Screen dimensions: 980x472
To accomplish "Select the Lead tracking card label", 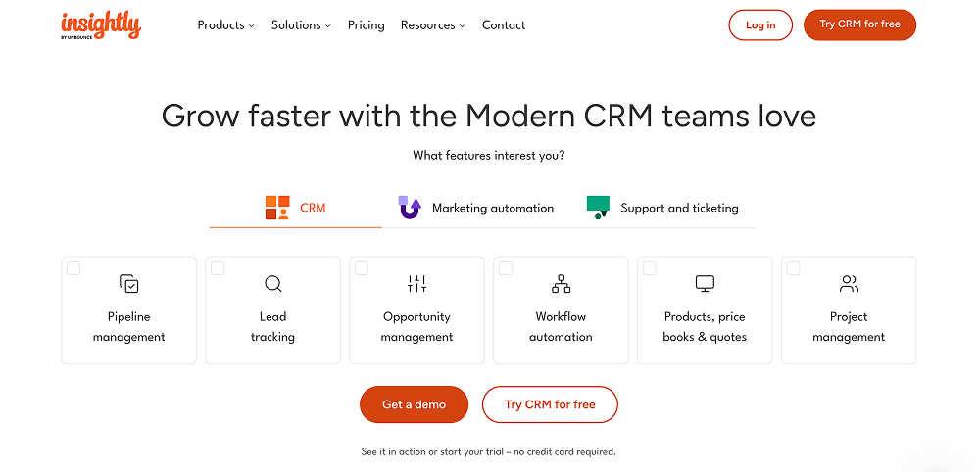I will (273, 327).
